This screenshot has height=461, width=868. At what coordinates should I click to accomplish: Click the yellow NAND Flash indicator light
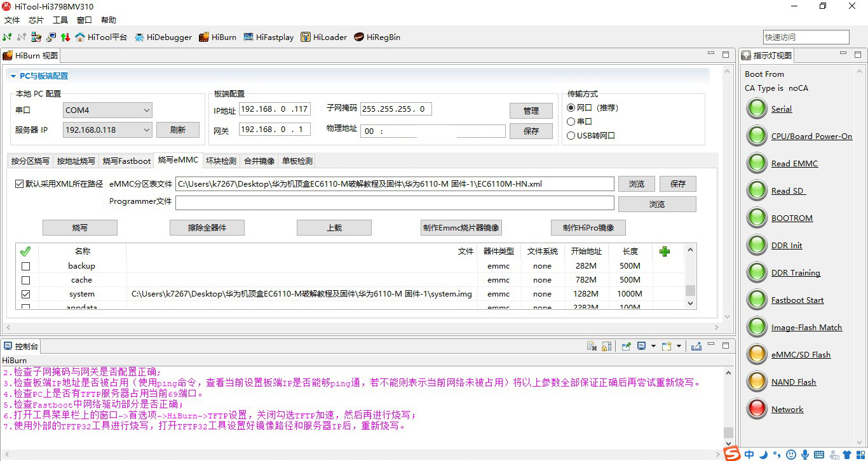(757, 382)
